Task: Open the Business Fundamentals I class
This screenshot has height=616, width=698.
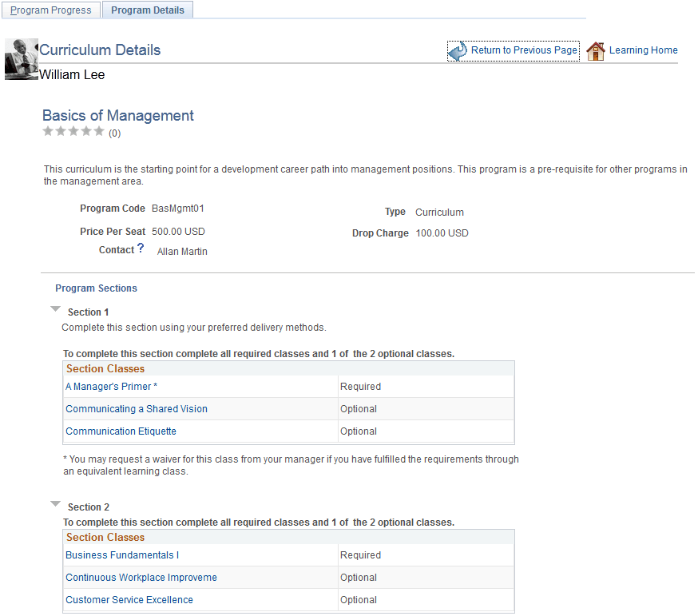Action: [x=121, y=554]
